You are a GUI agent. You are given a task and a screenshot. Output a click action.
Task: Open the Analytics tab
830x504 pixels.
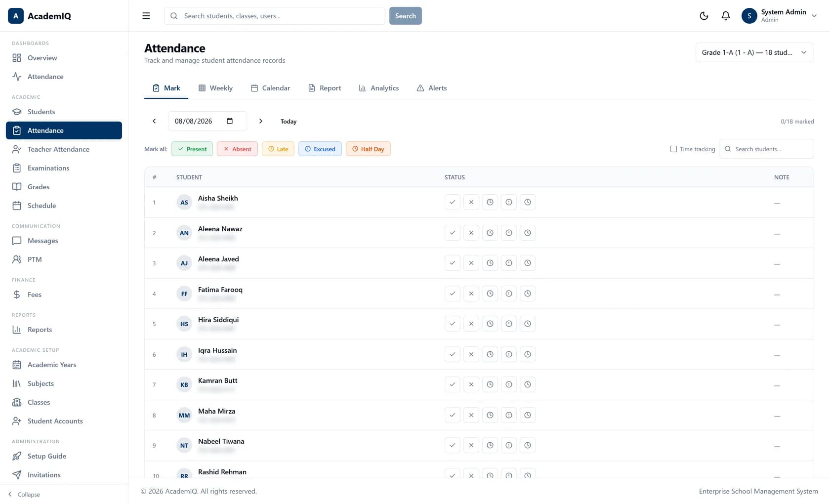pos(379,88)
